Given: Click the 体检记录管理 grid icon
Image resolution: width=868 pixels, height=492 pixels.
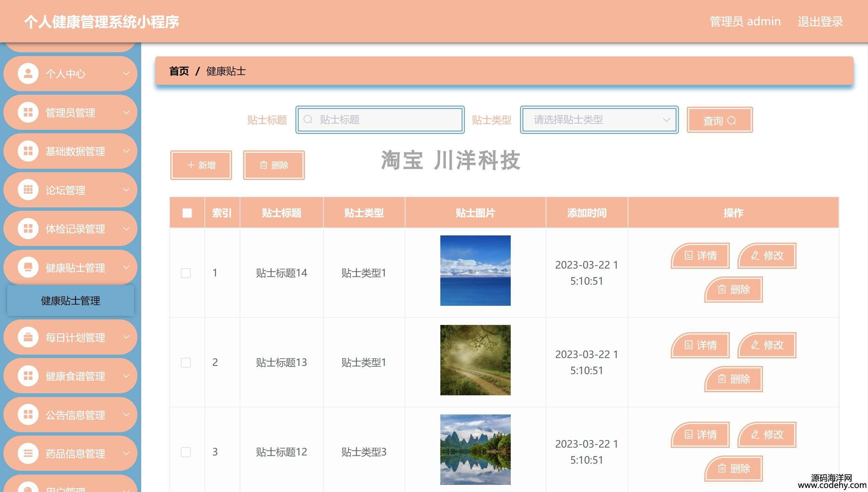Looking at the screenshot, I should point(28,229).
